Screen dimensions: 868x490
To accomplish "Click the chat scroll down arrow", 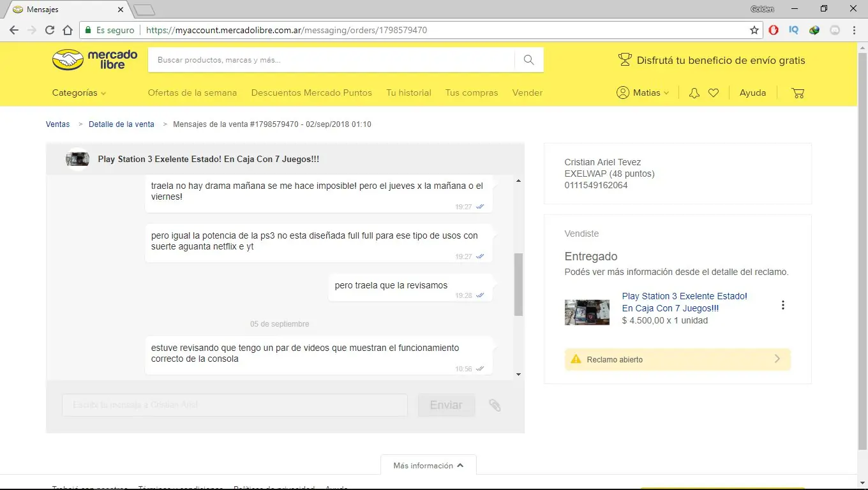I will (x=518, y=375).
